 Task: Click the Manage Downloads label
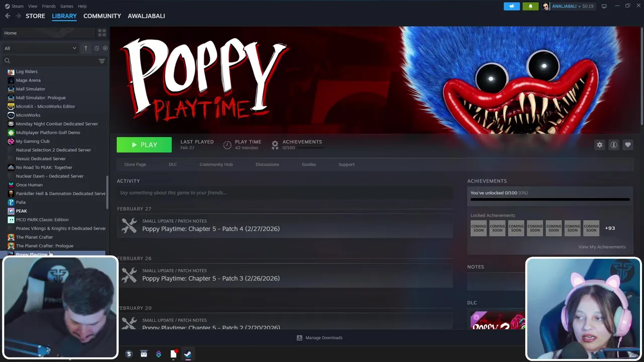click(x=324, y=338)
